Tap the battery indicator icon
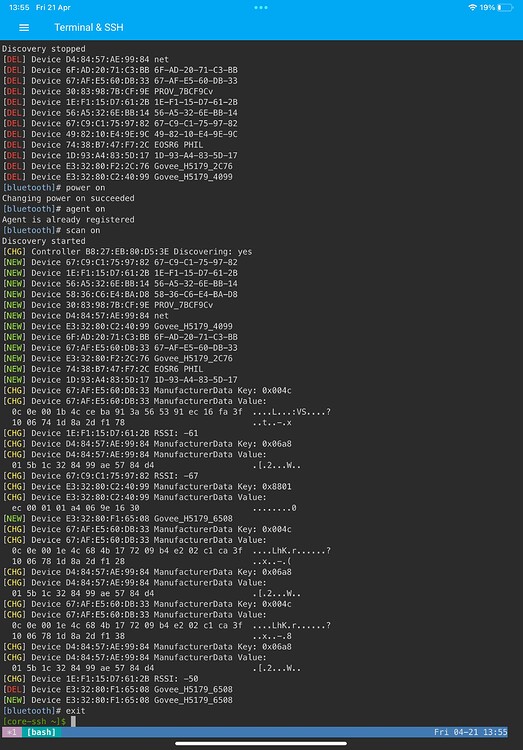This screenshot has height=750, width=523. (x=505, y=8)
